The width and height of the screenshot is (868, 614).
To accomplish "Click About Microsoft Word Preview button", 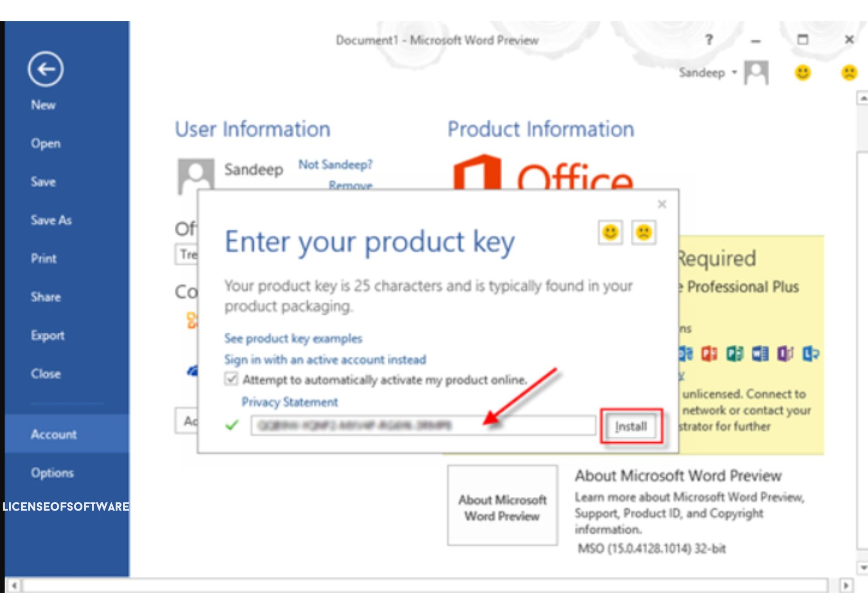I will click(x=502, y=505).
